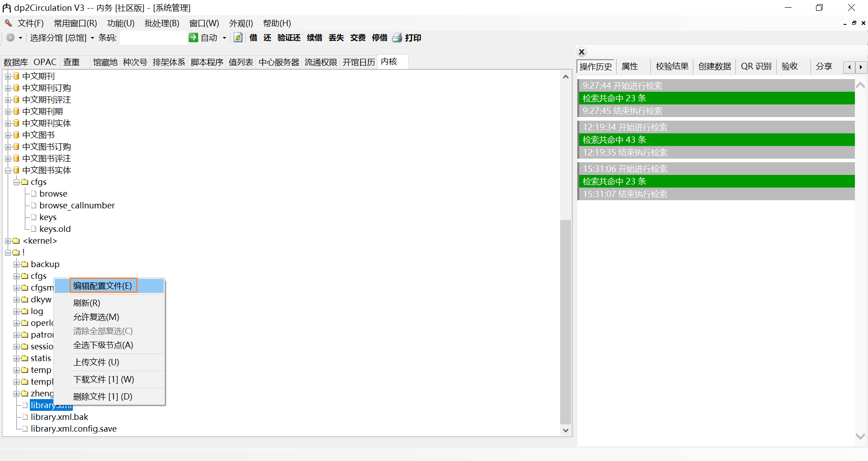Open dropdown arrow beside gray back icon
The height and width of the screenshot is (461, 868).
(x=20, y=38)
